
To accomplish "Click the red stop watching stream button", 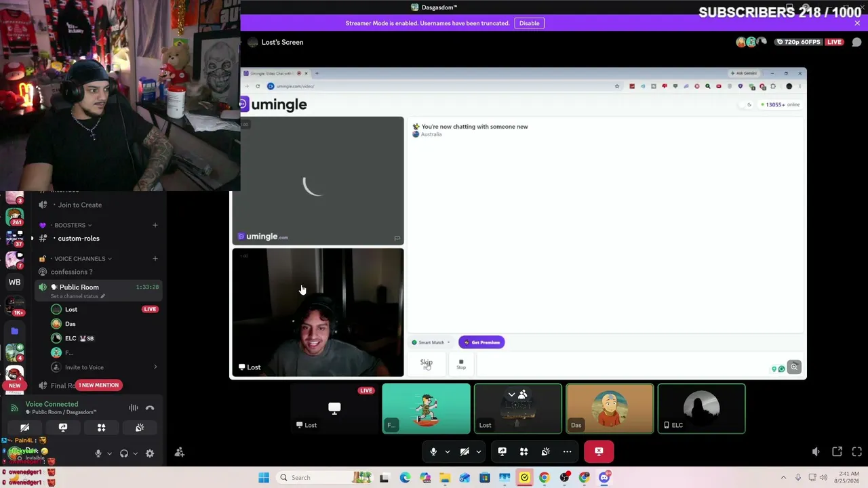I will [x=599, y=451].
